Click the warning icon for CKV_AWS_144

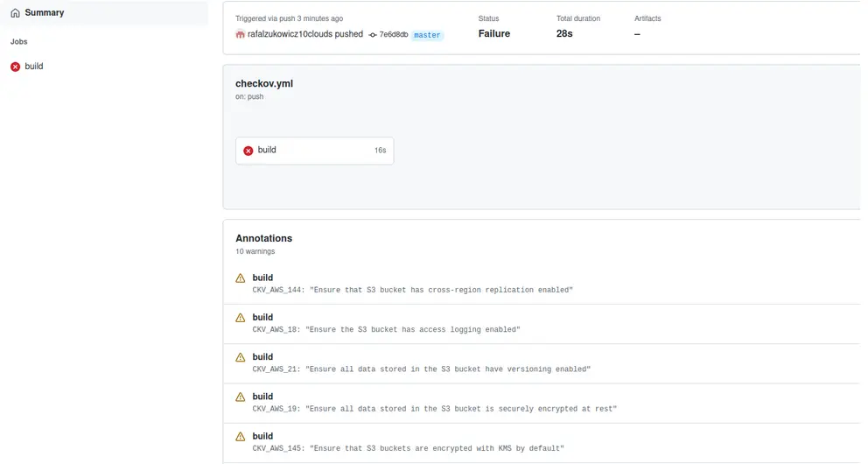[x=241, y=278]
